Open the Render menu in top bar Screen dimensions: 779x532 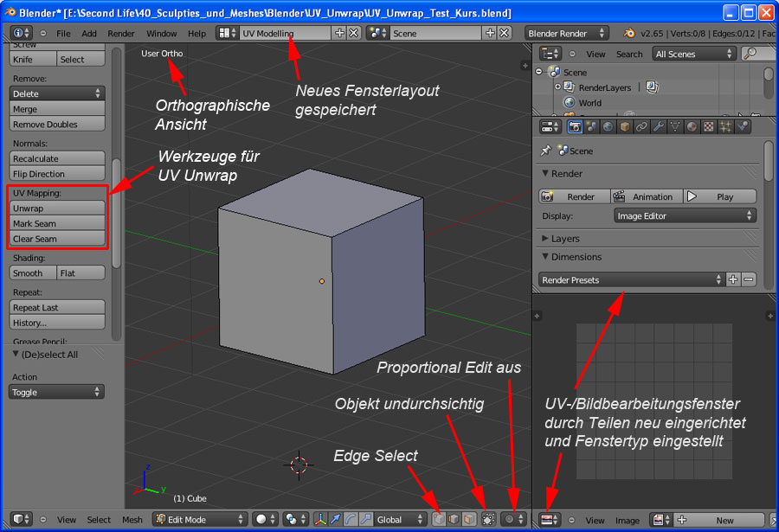coord(121,33)
